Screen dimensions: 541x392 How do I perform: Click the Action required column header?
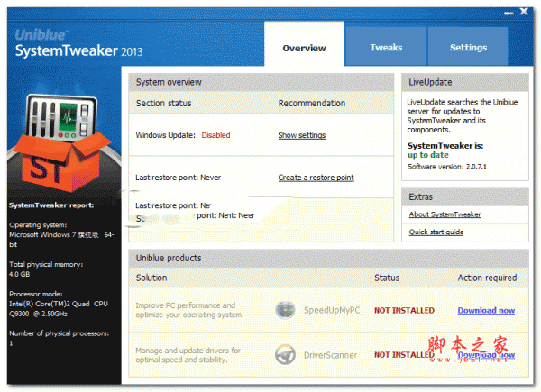(x=487, y=278)
